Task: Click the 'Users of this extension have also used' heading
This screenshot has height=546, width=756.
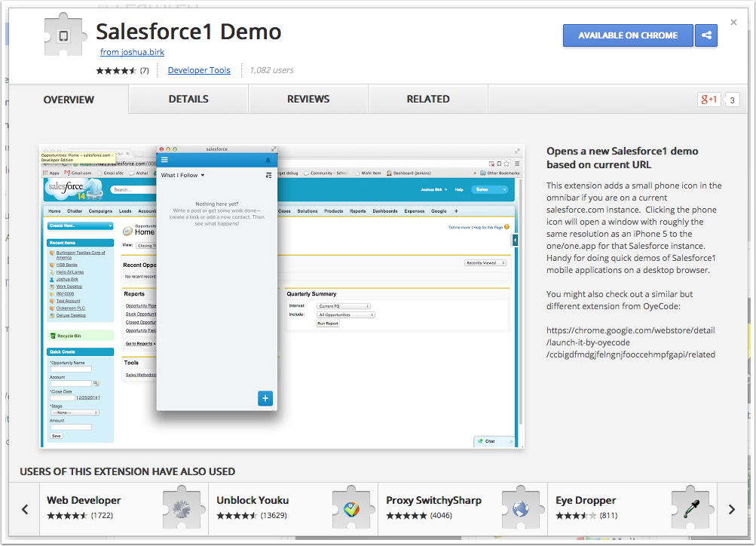Action: point(127,471)
